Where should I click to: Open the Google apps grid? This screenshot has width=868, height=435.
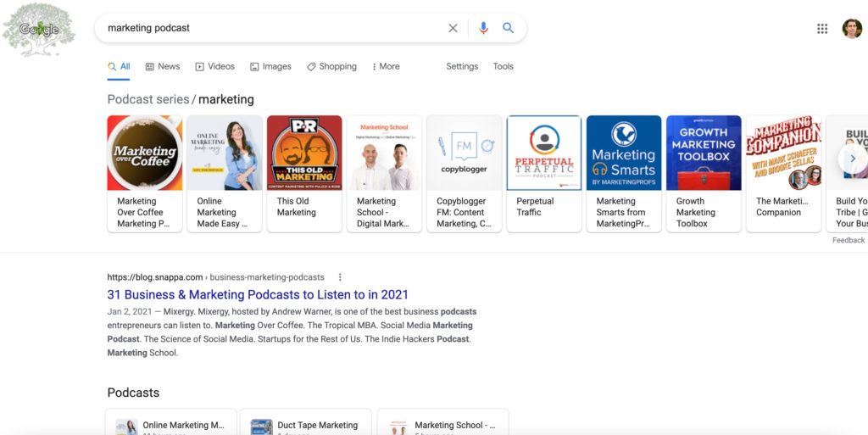tap(822, 29)
